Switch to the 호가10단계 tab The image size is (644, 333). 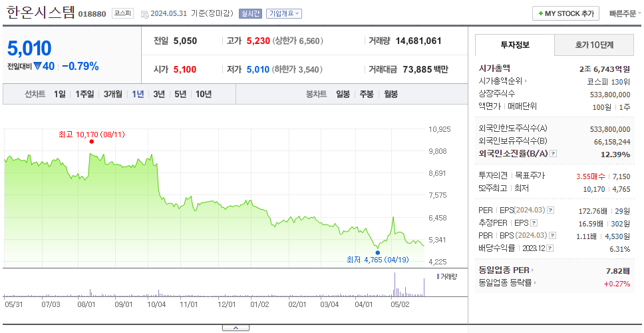594,45
